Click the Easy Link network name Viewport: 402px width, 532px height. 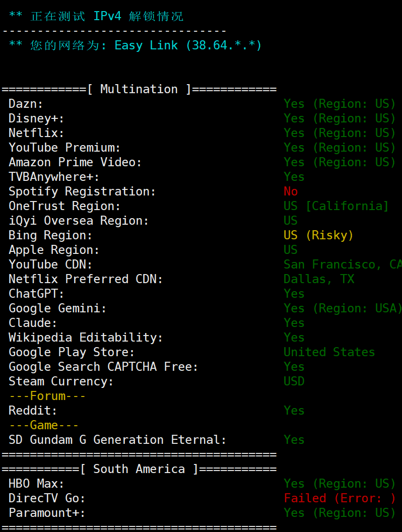point(146,45)
